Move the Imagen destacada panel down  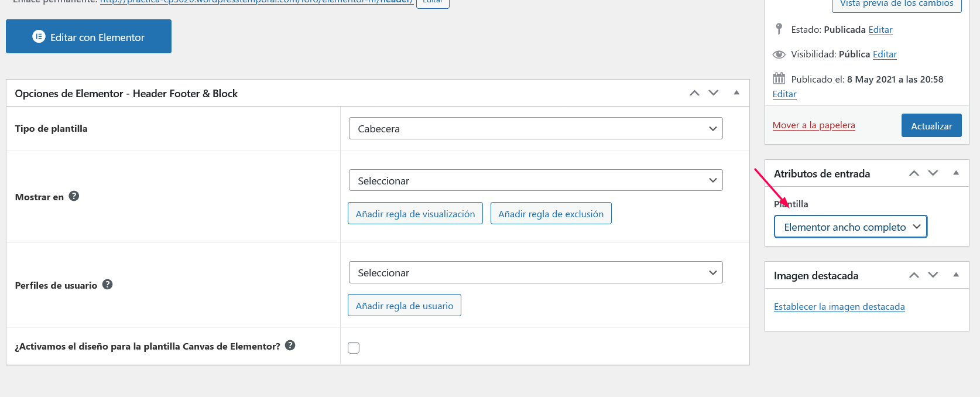point(933,275)
